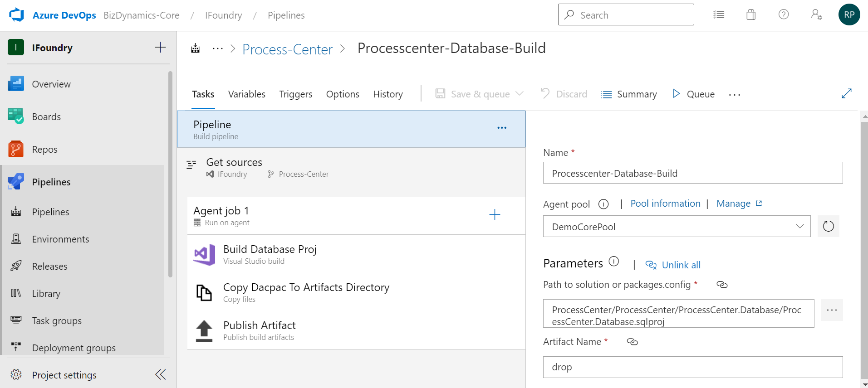Open the DemoCorePool agent pool dropdown

[677, 226]
